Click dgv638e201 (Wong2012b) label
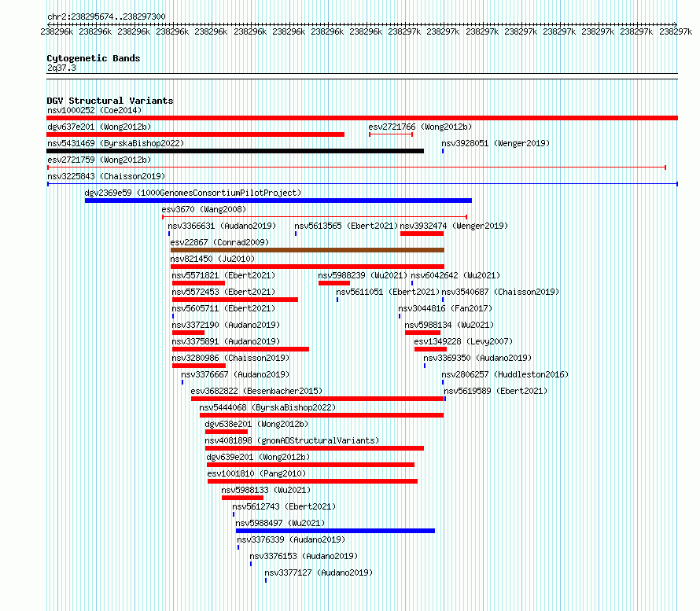Viewport: 700px width, 611px height. pyautogui.click(x=256, y=424)
